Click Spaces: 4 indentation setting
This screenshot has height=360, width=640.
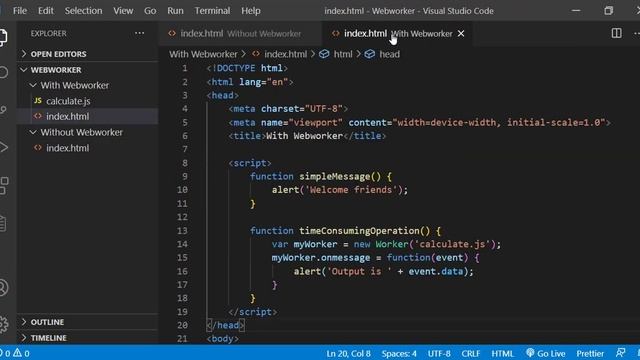click(399, 353)
